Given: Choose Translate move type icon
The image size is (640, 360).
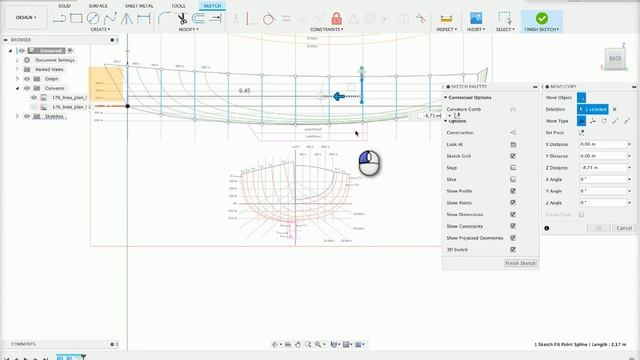Looking at the screenshot, I should coord(593,121).
